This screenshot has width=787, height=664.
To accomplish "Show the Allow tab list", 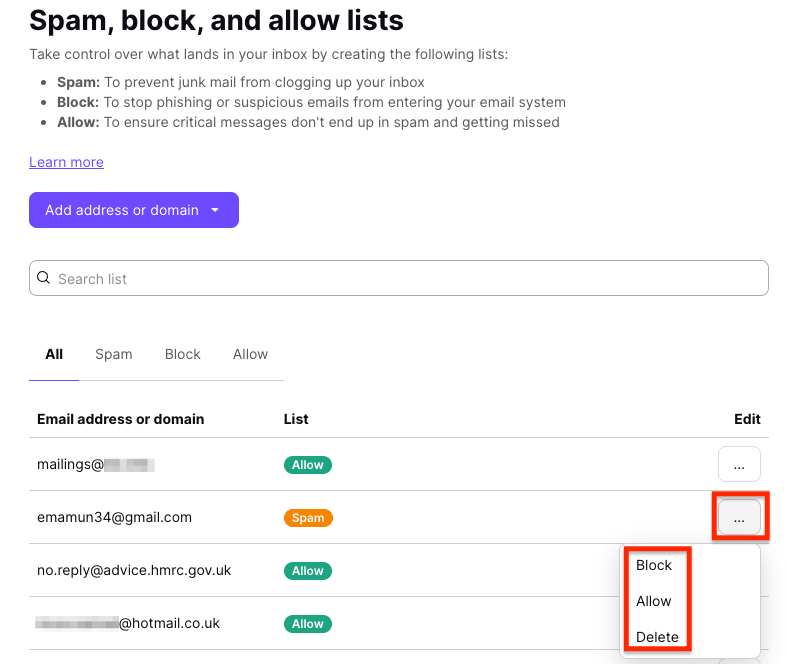I will (x=250, y=354).
